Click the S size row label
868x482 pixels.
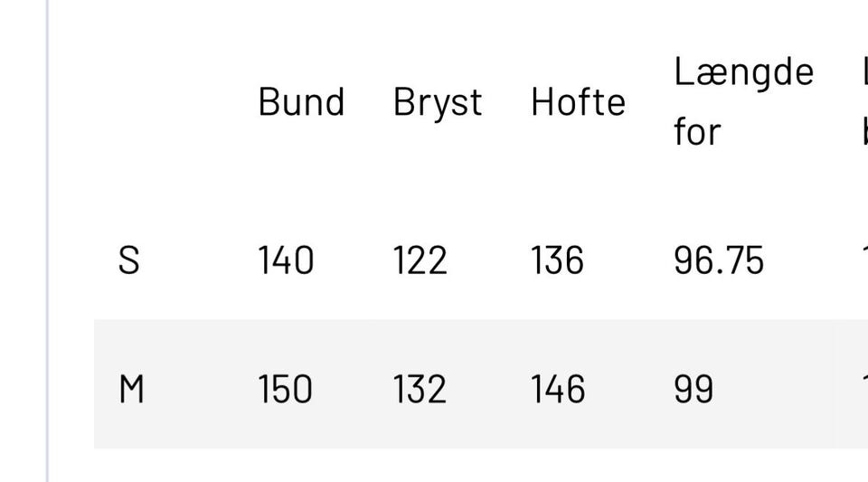[x=129, y=260]
